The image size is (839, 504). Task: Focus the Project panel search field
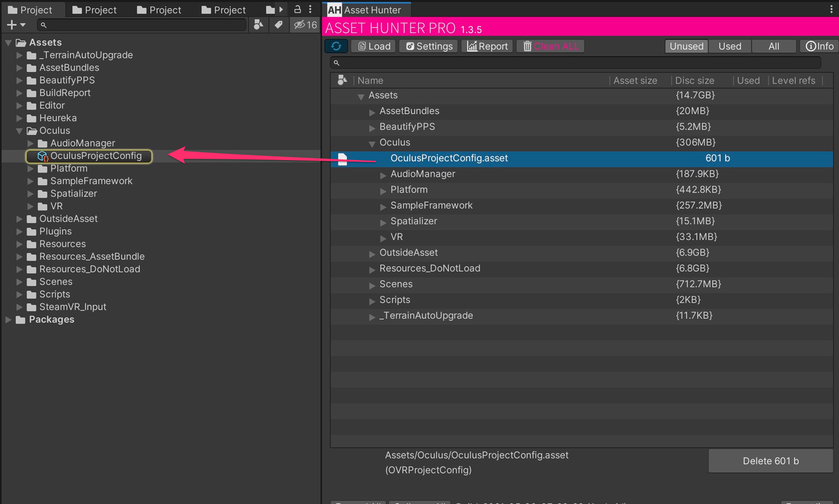[142, 24]
